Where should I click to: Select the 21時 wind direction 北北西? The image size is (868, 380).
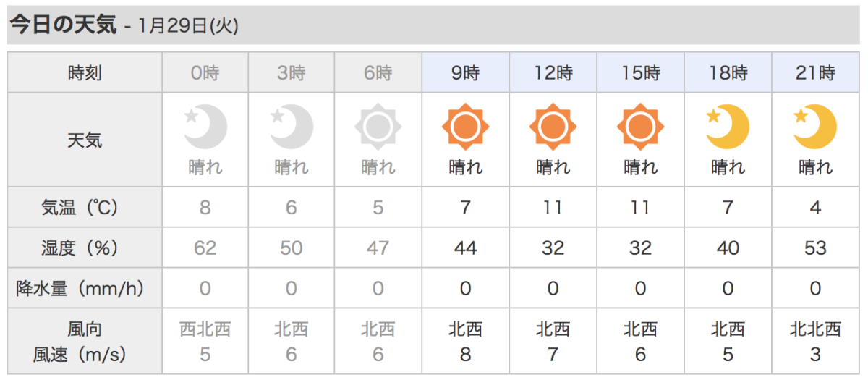click(815, 330)
